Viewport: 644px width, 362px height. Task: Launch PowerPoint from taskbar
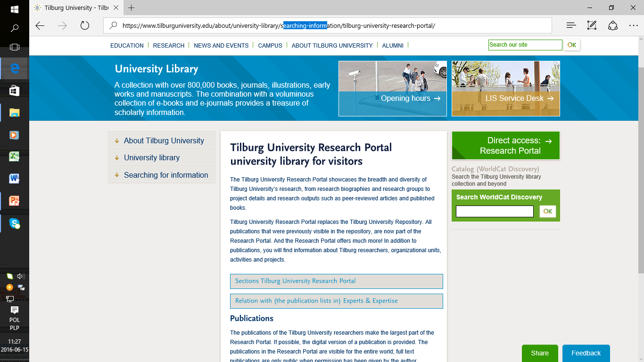click(x=14, y=201)
